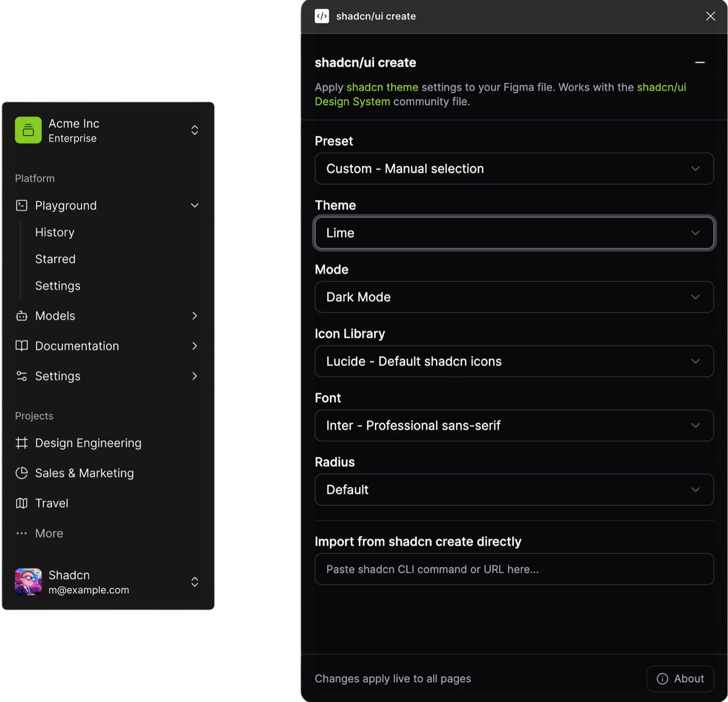The width and height of the screenshot is (728, 702).
Task: Click the Sales & Marketing pie chart icon
Action: [21, 473]
